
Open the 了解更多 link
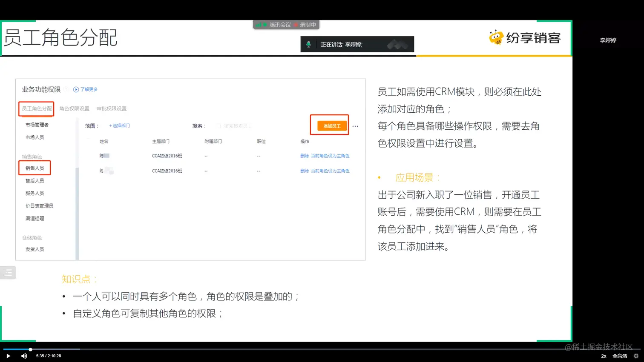tap(85, 89)
